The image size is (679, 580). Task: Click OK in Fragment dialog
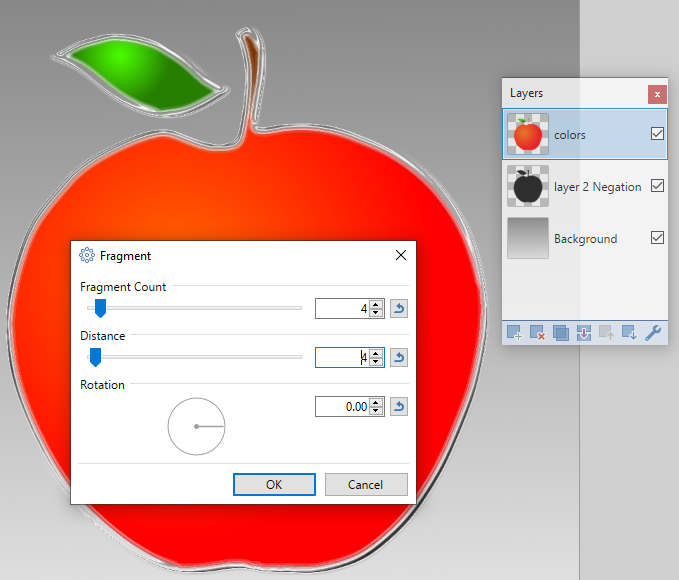tap(274, 484)
